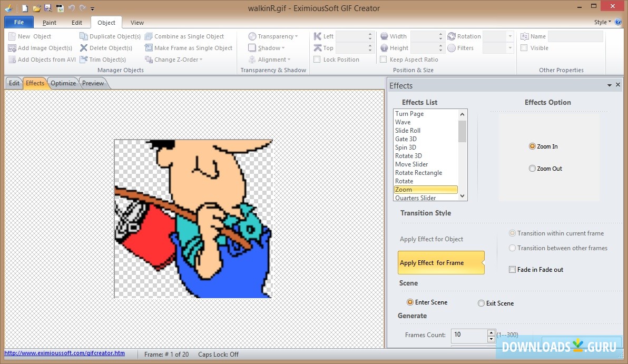Image resolution: width=628 pixels, height=364 pixels.
Task: Open the Style dropdown
Action: [x=602, y=23]
